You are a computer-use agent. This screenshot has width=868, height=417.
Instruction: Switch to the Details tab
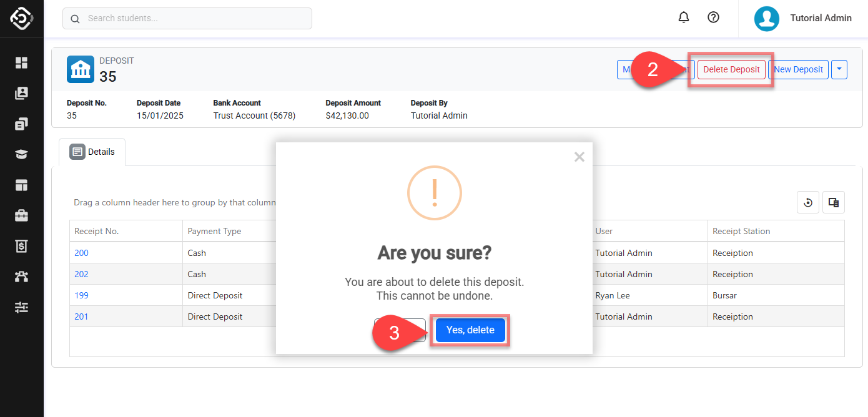[x=92, y=152]
